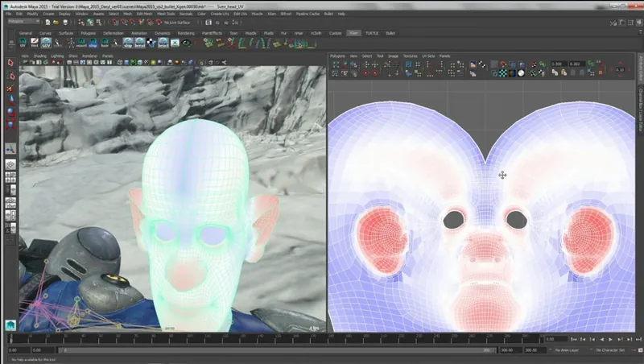This screenshot has width=644, height=364.
Task: Select the single pane layout icon on left
Action: [10, 165]
